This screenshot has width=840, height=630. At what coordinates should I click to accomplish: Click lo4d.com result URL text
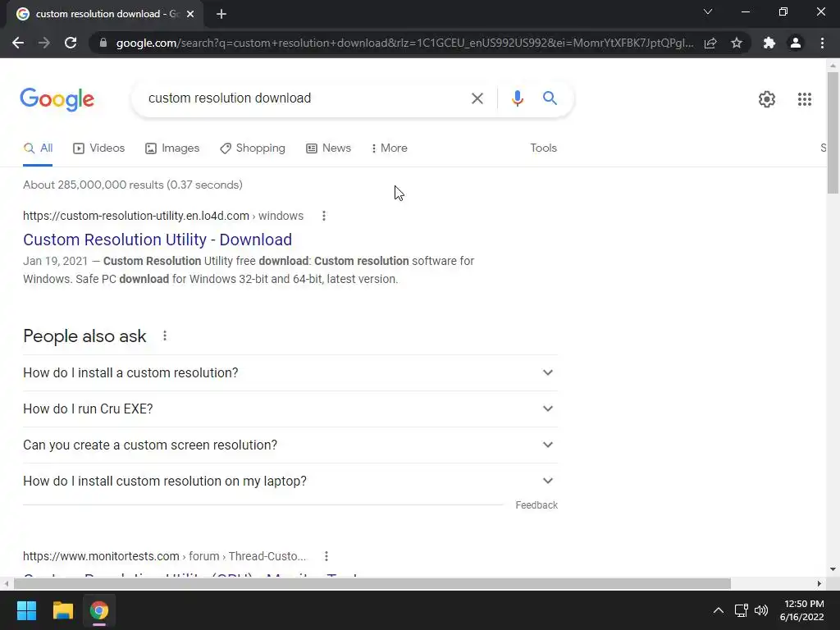pos(163,216)
